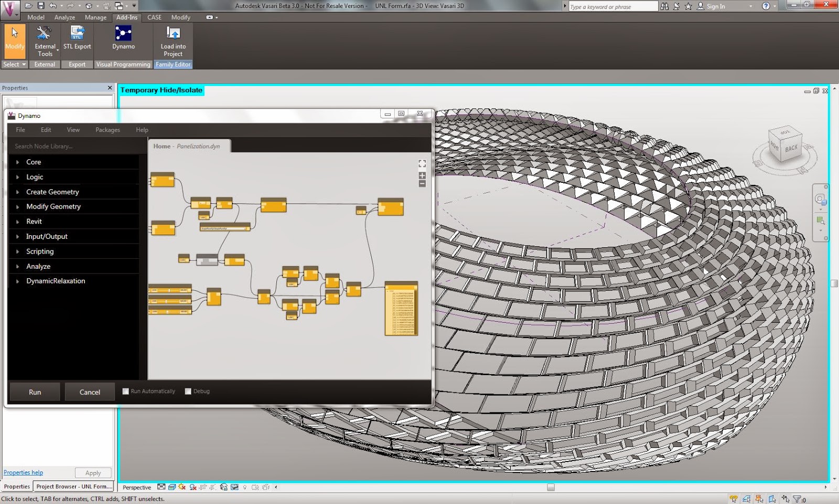This screenshot has height=504, width=839.
Task: Open the customize quick access toolbar dropdown
Action: 134,6
